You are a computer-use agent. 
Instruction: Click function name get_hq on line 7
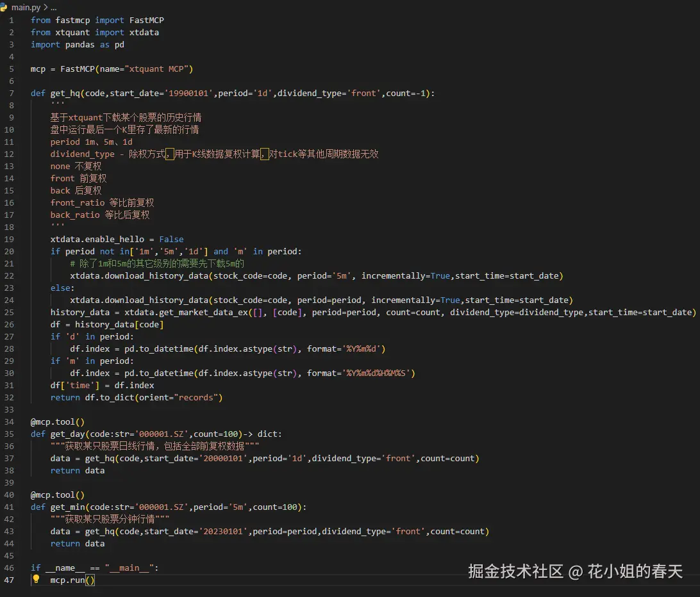[x=65, y=94]
